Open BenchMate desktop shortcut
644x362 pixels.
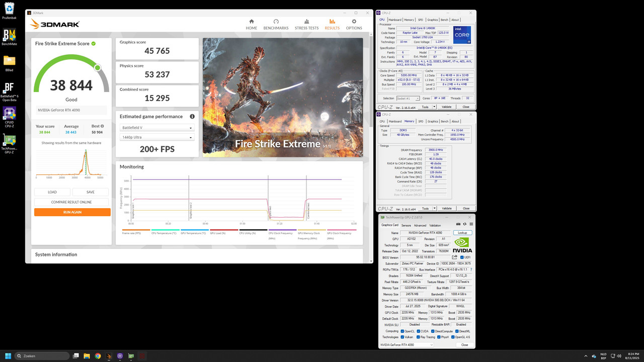point(9,37)
